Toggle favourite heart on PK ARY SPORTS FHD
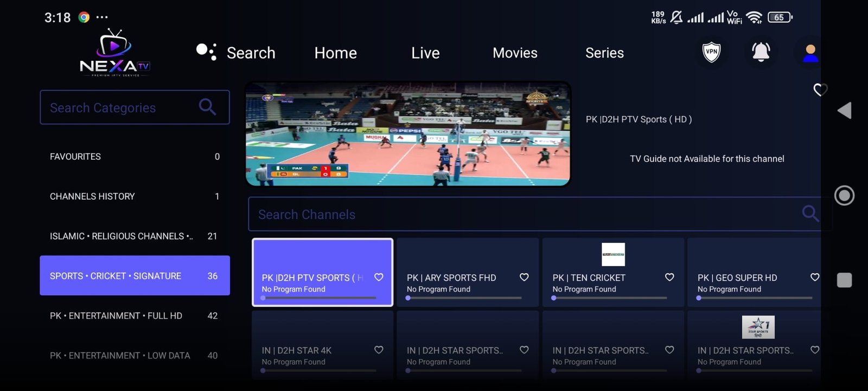868x391 pixels. tap(524, 277)
